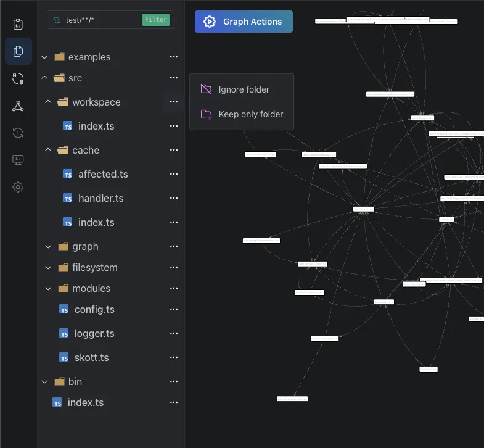Viewport: 484px width, 448px height.
Task: Collapse the workspace folder chevron
Action: [x=48, y=102]
